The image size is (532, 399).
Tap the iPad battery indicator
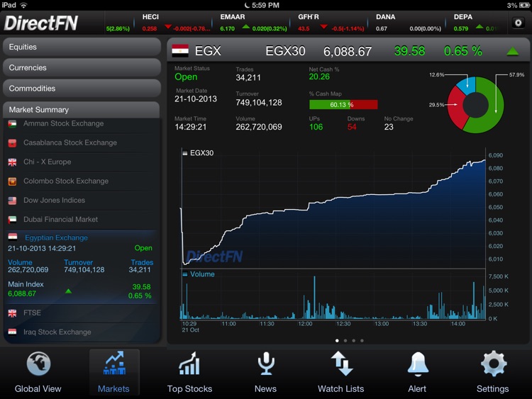[524, 5]
